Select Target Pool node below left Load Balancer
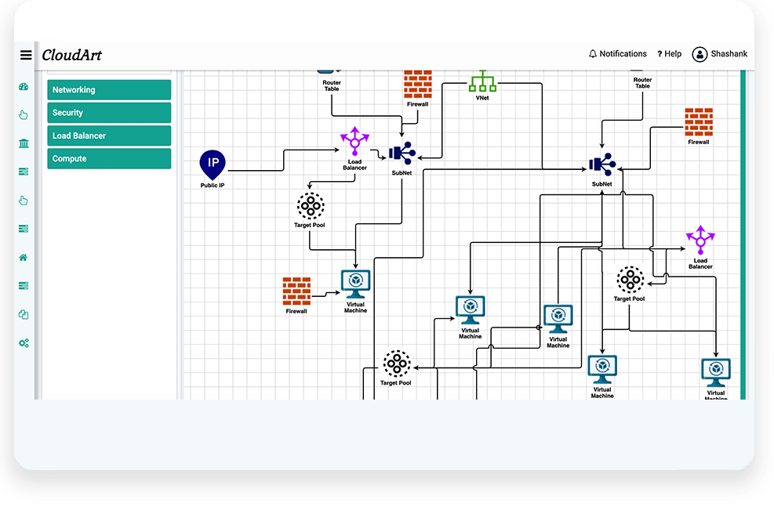The height and width of the screenshot is (532, 774). point(310,206)
